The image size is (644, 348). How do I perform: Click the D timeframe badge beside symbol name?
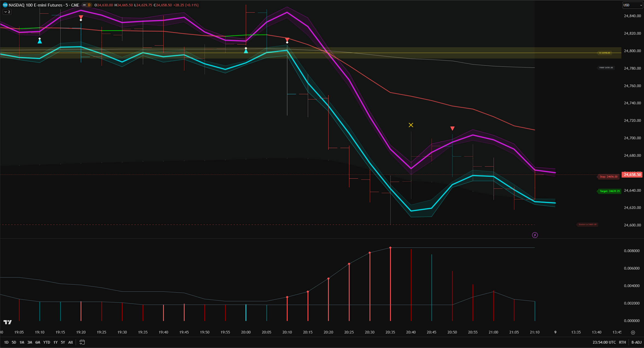point(89,5)
